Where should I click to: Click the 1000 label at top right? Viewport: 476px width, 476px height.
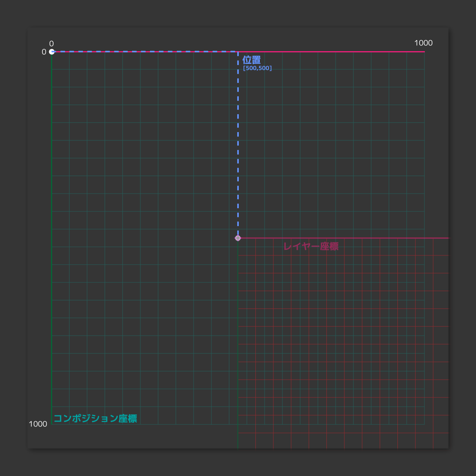click(423, 43)
